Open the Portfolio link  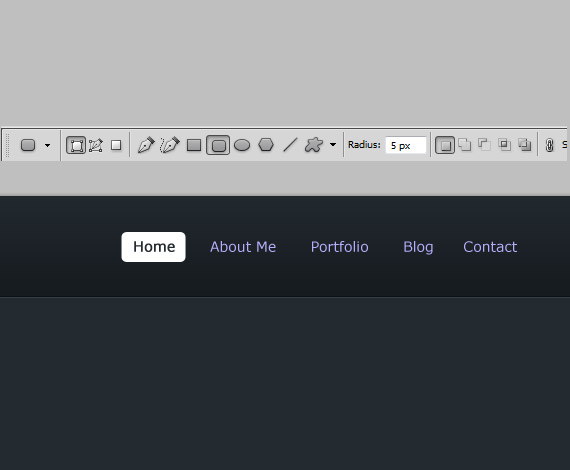[340, 247]
